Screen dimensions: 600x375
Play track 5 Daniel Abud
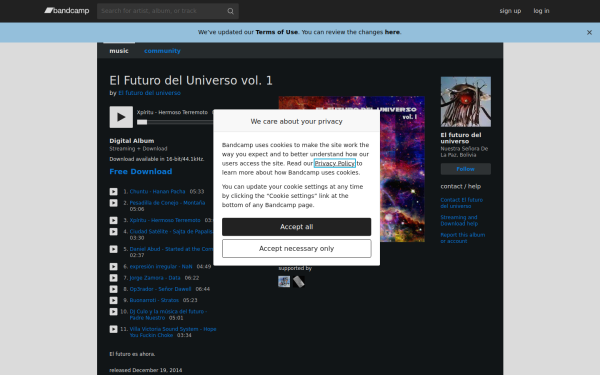(114, 249)
